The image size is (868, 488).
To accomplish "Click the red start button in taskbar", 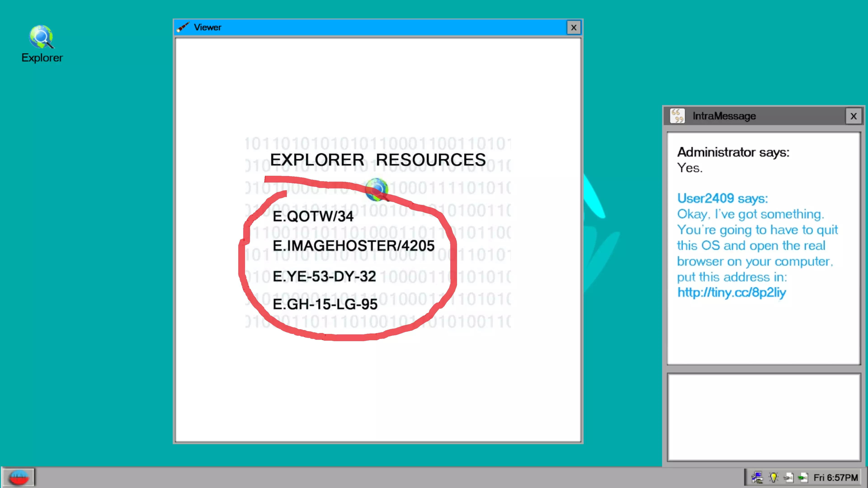I will [x=19, y=477].
